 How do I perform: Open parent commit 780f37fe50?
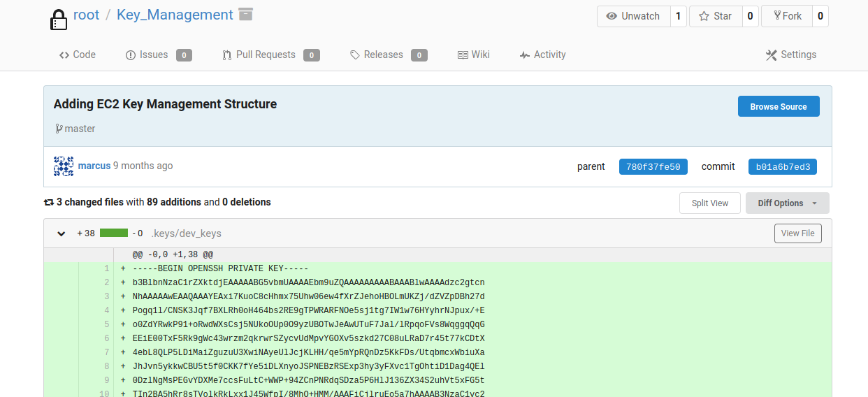pyautogui.click(x=653, y=167)
